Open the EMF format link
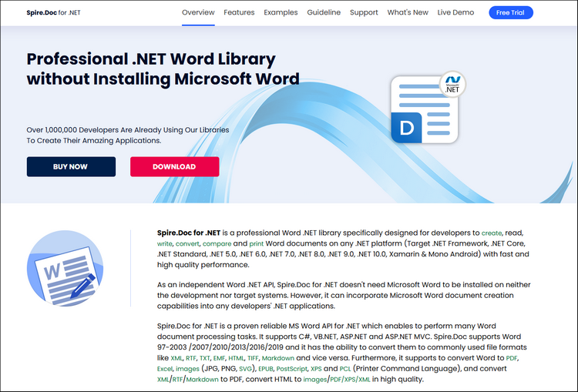Image resolution: width=578 pixels, height=392 pixels. point(219,358)
